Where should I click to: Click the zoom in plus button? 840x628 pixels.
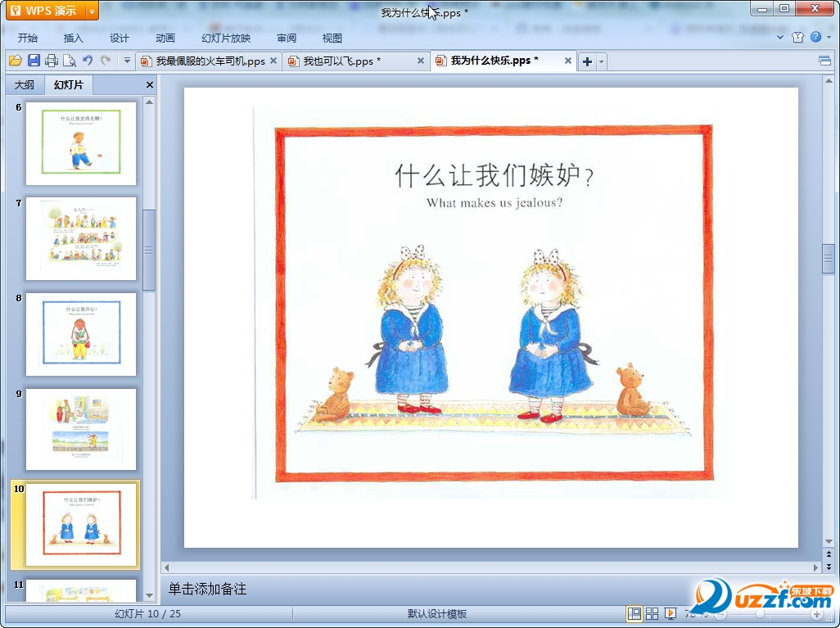(816, 614)
